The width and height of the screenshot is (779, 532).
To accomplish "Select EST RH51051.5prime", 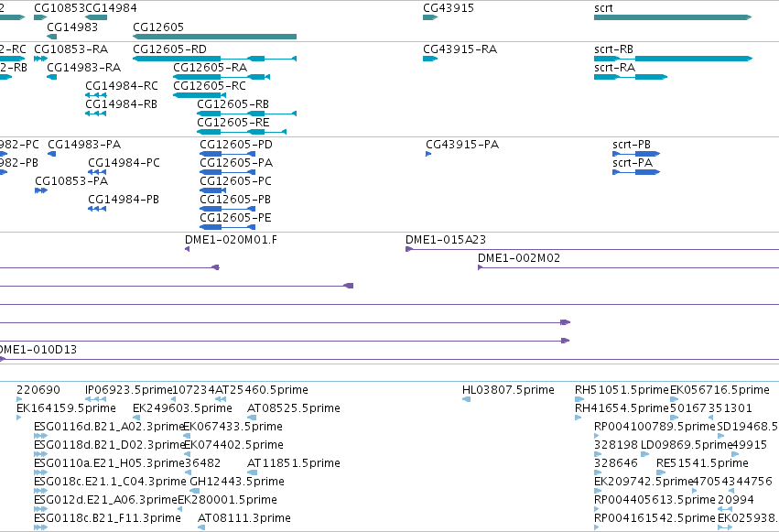I will click(x=579, y=399).
